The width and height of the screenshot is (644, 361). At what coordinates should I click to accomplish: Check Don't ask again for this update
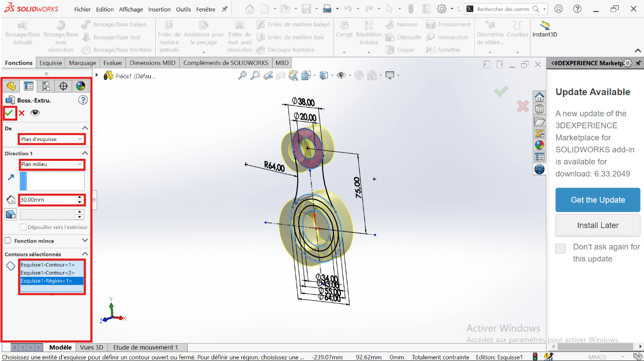(560, 248)
